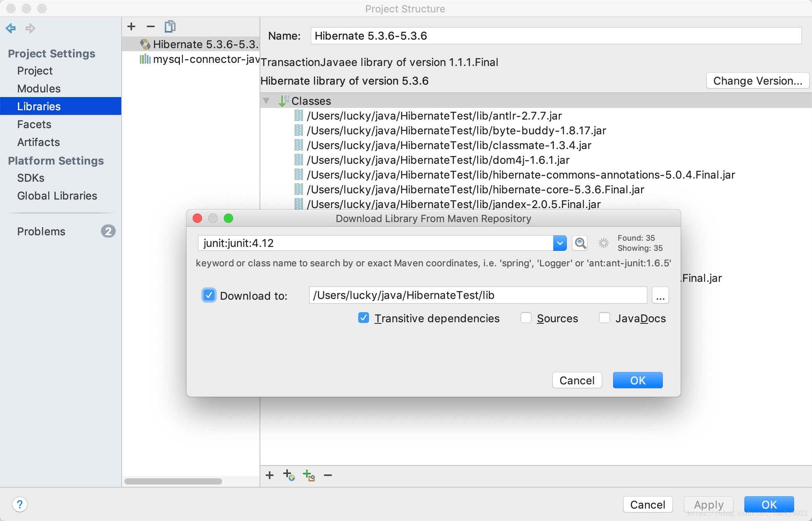
Task: Enable the Sources checkbox
Action: pyautogui.click(x=526, y=318)
